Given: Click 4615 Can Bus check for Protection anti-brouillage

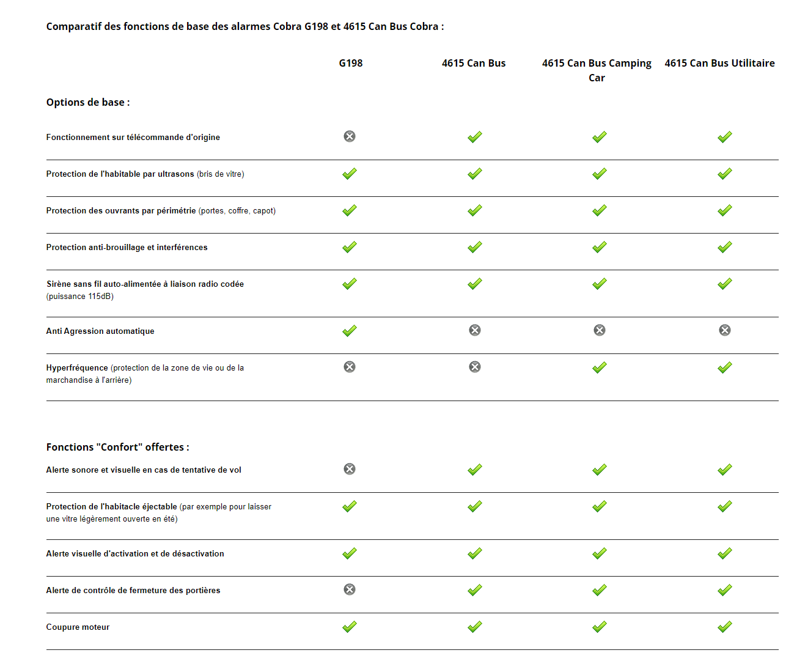Looking at the screenshot, I should [x=475, y=247].
